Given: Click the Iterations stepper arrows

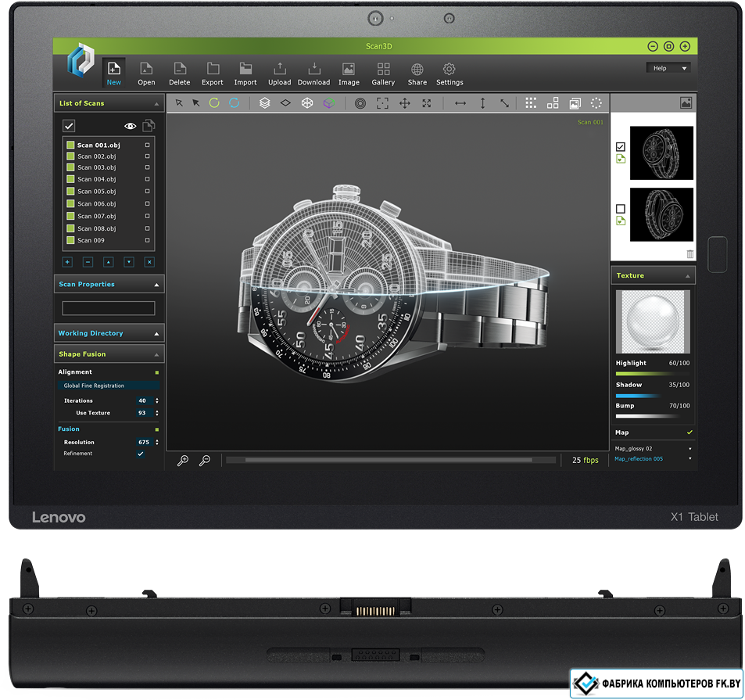Looking at the screenshot, I should click(157, 400).
